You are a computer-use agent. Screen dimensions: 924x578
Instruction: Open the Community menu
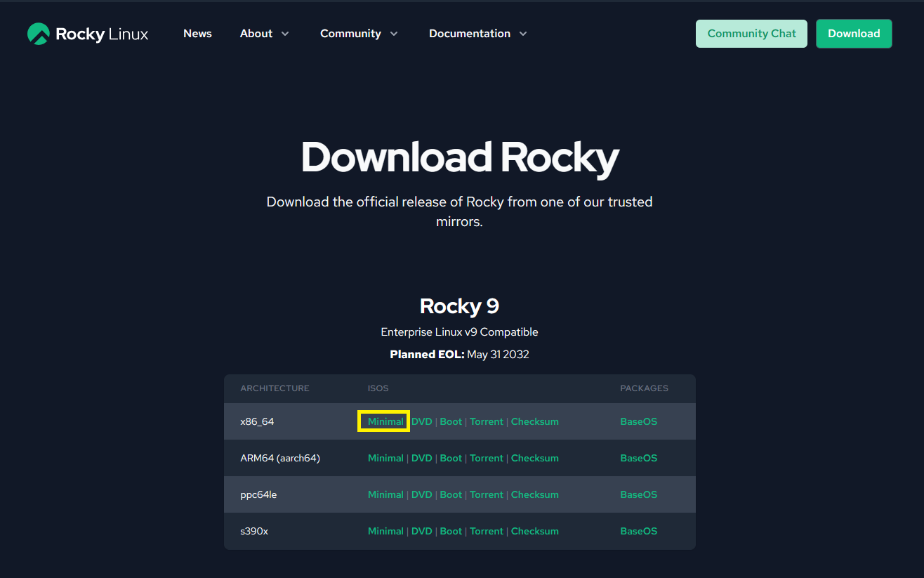click(350, 34)
